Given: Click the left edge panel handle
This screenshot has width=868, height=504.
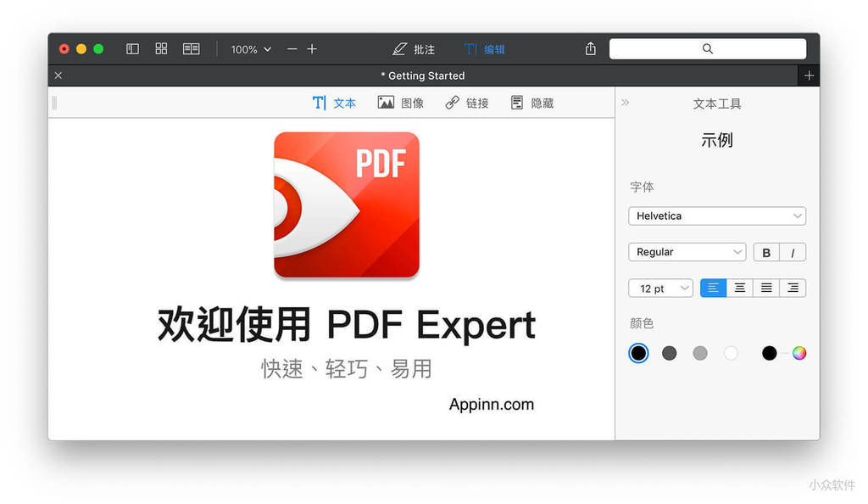Looking at the screenshot, I should [54, 103].
